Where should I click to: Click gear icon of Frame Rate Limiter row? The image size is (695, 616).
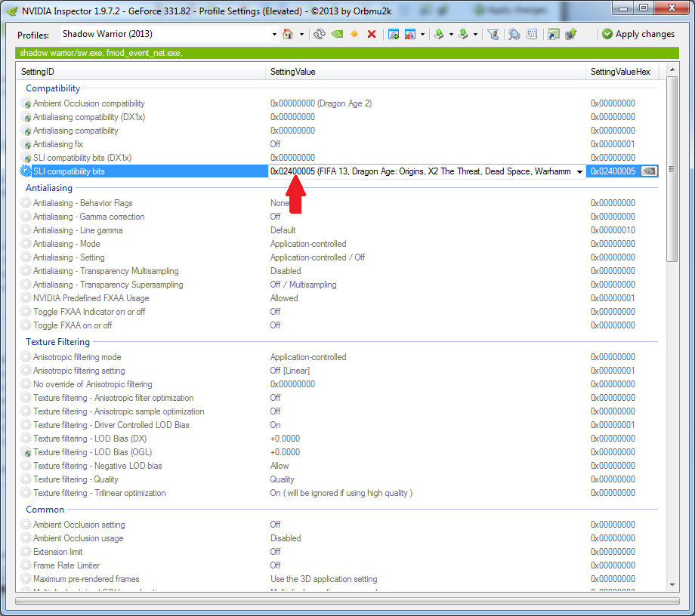(26, 565)
